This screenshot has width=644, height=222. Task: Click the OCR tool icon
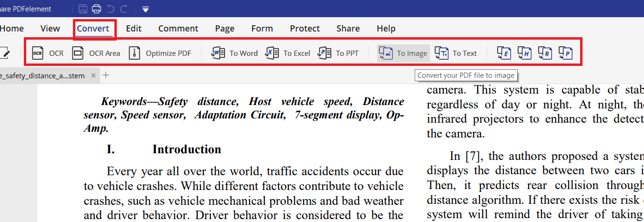pos(38,53)
